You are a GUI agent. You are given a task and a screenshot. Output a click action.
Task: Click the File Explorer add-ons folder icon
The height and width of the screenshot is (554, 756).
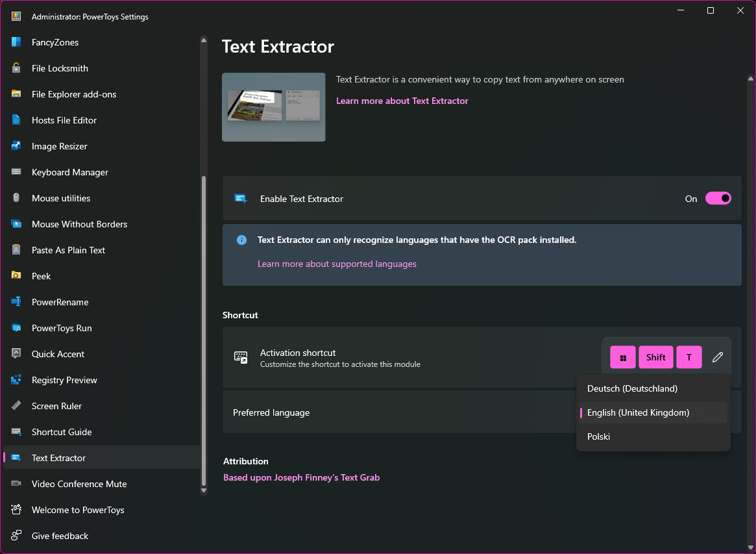(x=16, y=94)
